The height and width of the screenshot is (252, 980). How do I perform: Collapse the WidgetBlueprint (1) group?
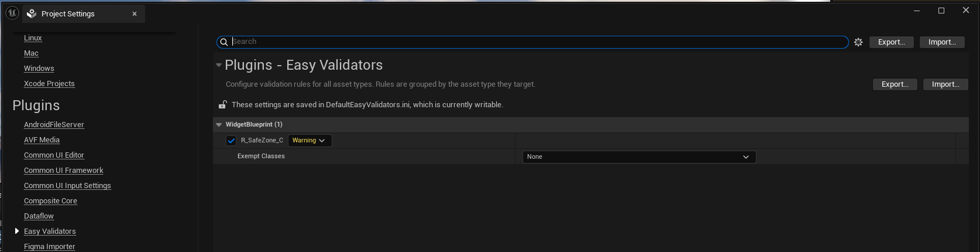click(219, 125)
